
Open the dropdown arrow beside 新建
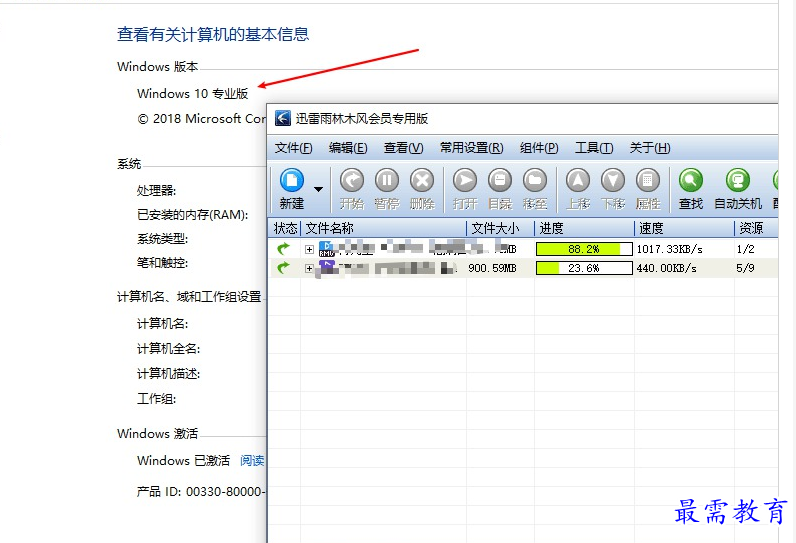(x=318, y=189)
